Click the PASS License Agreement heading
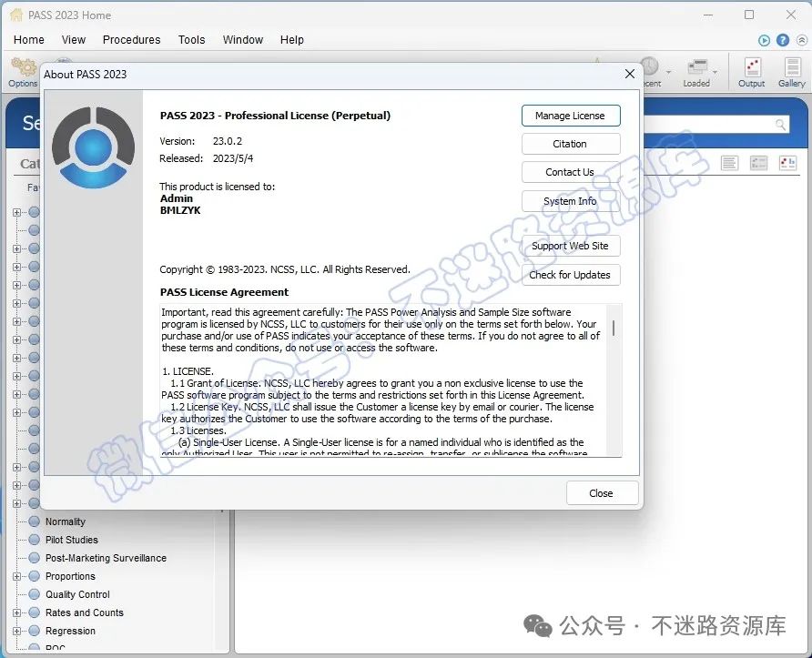Viewport: 812px width, 658px height. 224,292
